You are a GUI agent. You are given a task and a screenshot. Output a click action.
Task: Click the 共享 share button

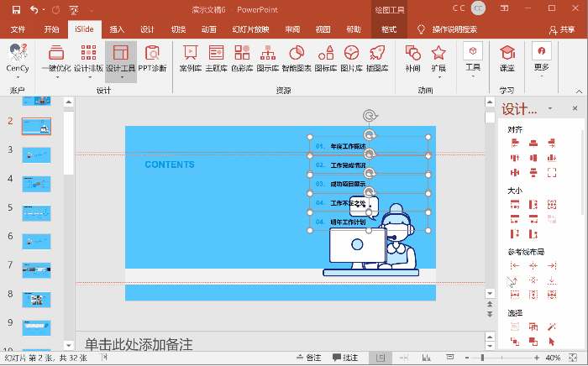[x=562, y=29]
